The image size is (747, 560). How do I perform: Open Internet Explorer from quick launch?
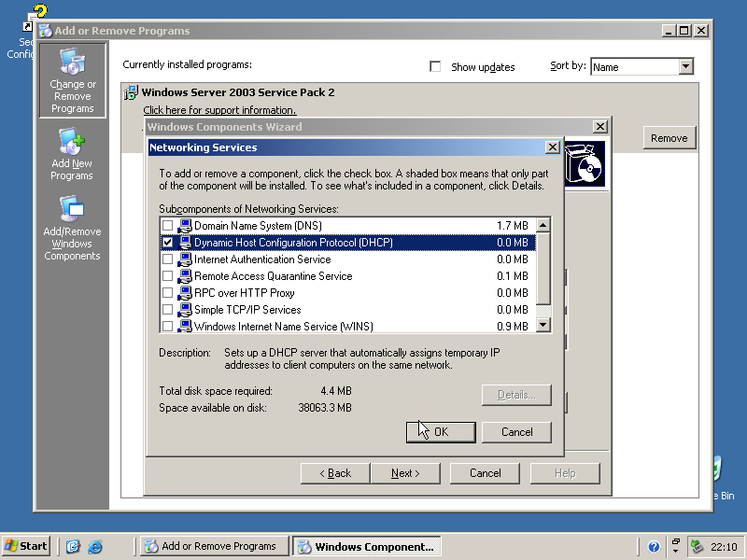click(95, 547)
